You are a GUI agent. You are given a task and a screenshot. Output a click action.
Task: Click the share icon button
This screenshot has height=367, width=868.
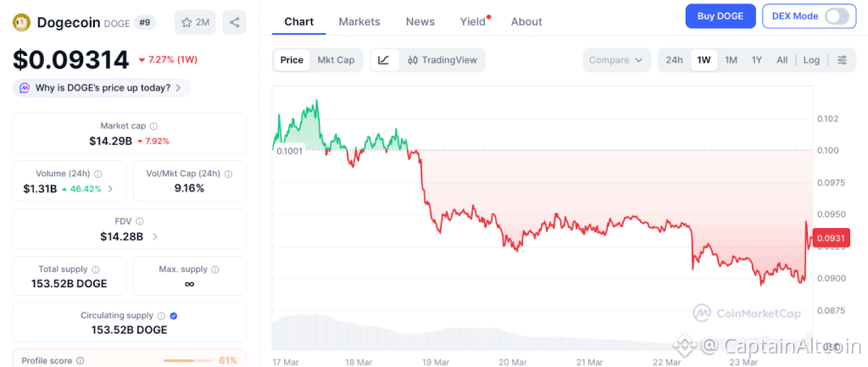[234, 22]
